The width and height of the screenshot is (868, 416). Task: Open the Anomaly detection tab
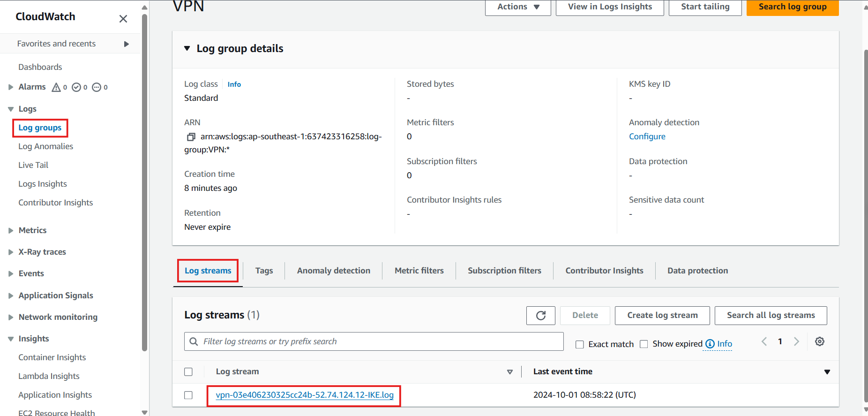(x=334, y=271)
